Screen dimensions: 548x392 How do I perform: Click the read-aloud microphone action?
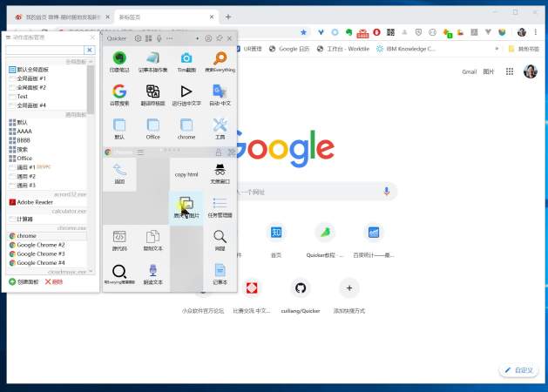(152, 274)
